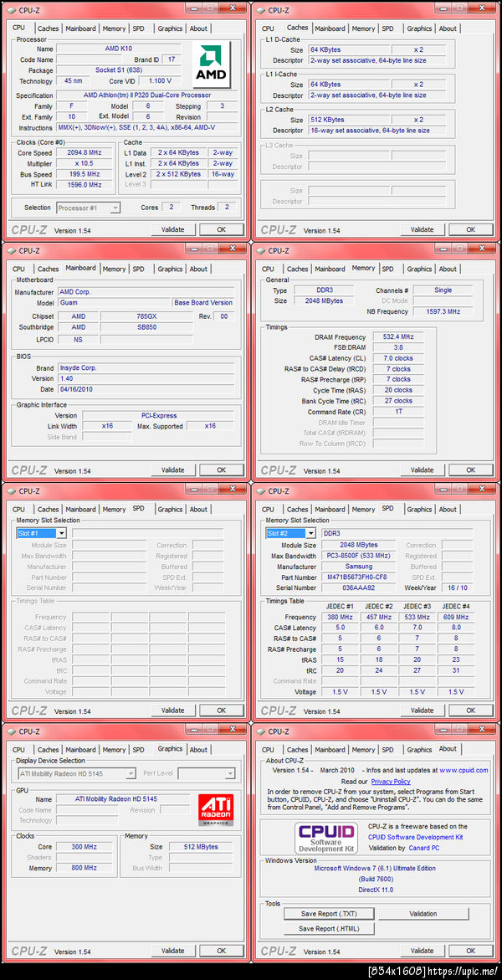Click the ATI Radeon logo in Graphics window
Screen dimensions: 502x980
click(x=216, y=810)
